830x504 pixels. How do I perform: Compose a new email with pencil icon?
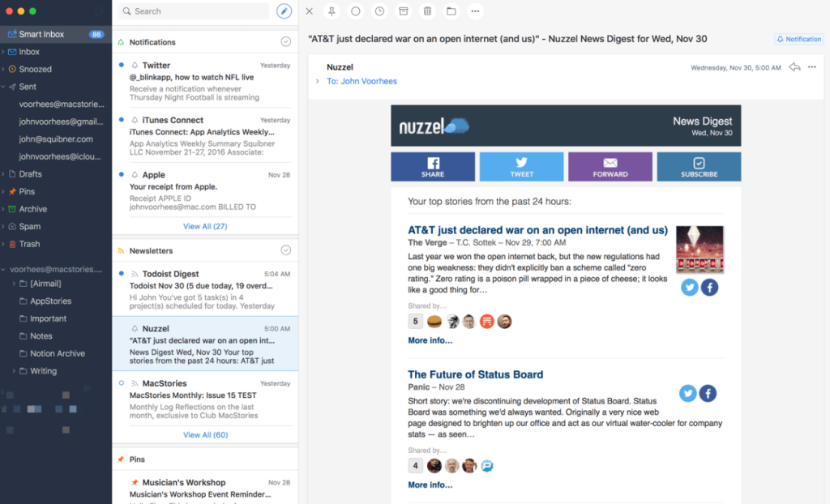[284, 11]
